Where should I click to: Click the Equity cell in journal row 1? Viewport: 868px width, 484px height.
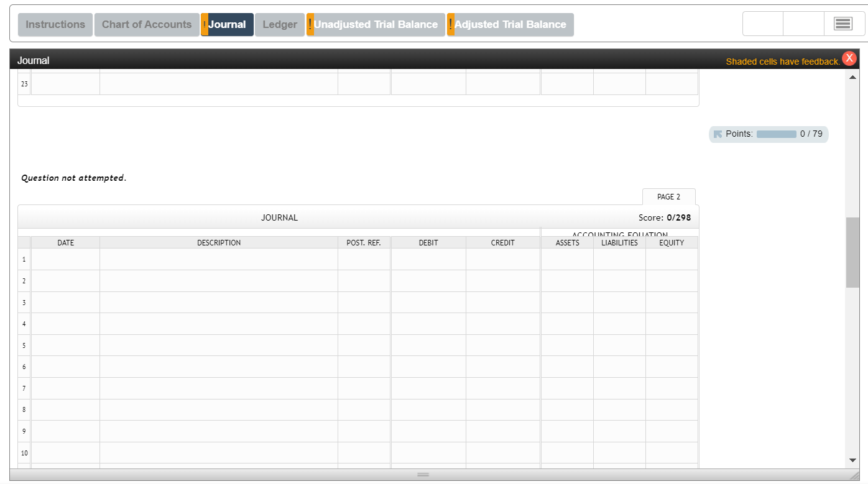pyautogui.click(x=672, y=259)
